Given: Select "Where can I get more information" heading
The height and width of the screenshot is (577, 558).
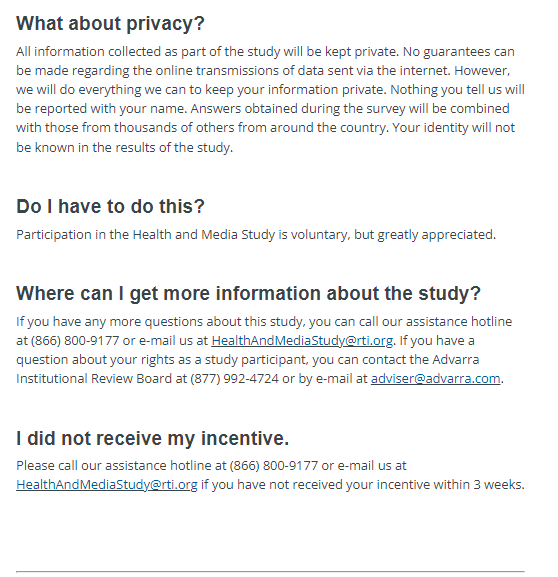Looking at the screenshot, I should 248,294.
